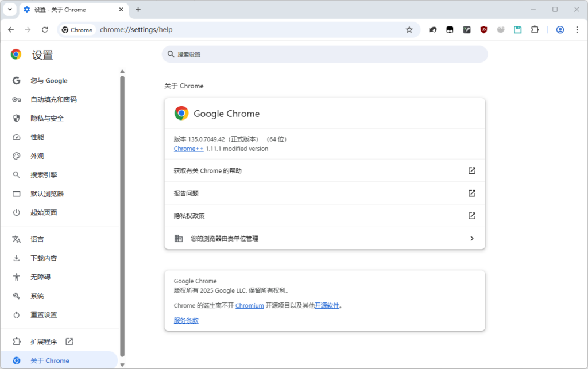Click the teal floppy-disk save extension
The height and width of the screenshot is (369, 588).
[x=518, y=30]
